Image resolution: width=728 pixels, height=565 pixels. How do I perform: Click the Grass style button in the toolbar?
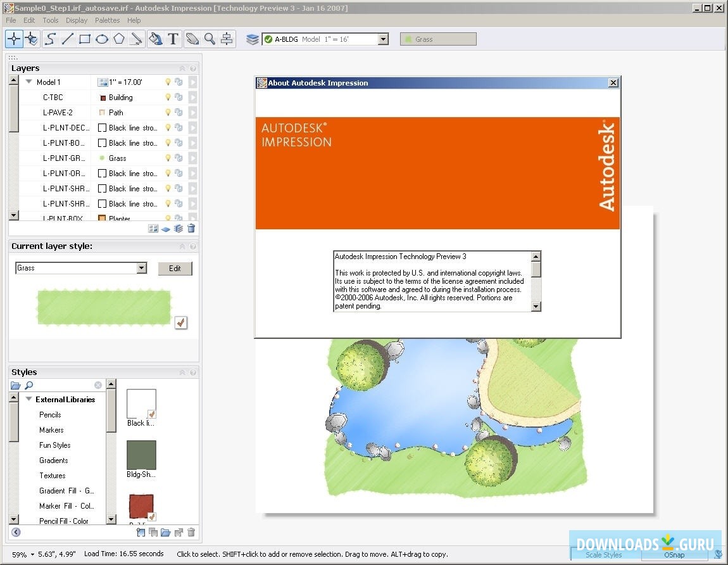coord(438,39)
